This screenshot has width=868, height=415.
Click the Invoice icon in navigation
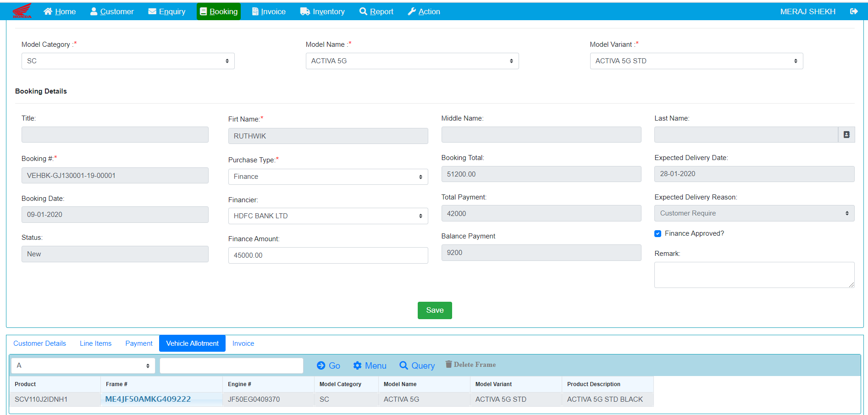click(255, 11)
